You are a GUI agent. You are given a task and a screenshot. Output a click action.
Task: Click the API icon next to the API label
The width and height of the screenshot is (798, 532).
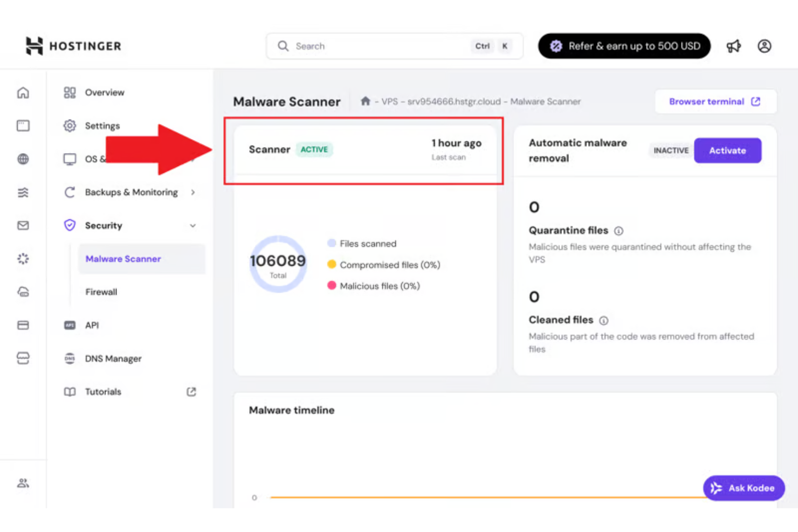pos(70,325)
